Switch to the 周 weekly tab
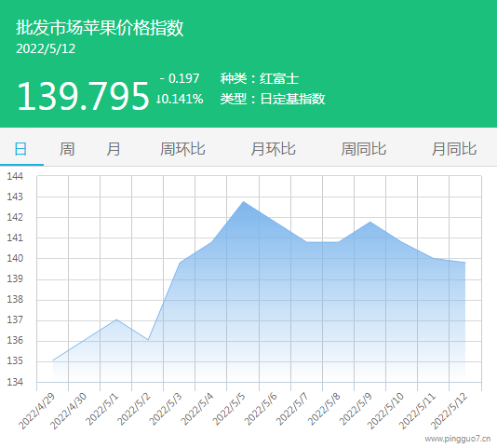 tap(67, 149)
